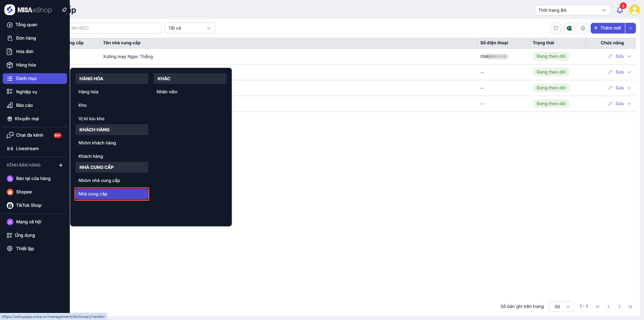Open Bán tại cửa hàng channel
This screenshot has width=644, height=320.
tap(35, 179)
